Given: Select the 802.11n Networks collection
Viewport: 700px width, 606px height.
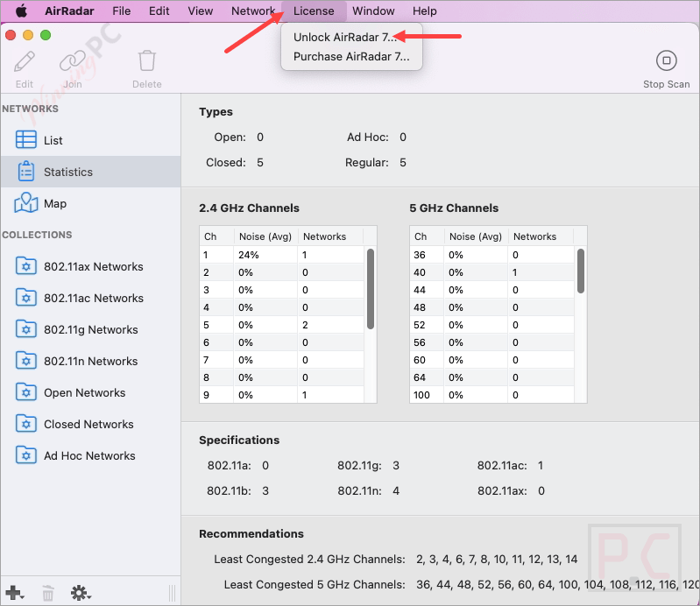Looking at the screenshot, I should (x=90, y=361).
